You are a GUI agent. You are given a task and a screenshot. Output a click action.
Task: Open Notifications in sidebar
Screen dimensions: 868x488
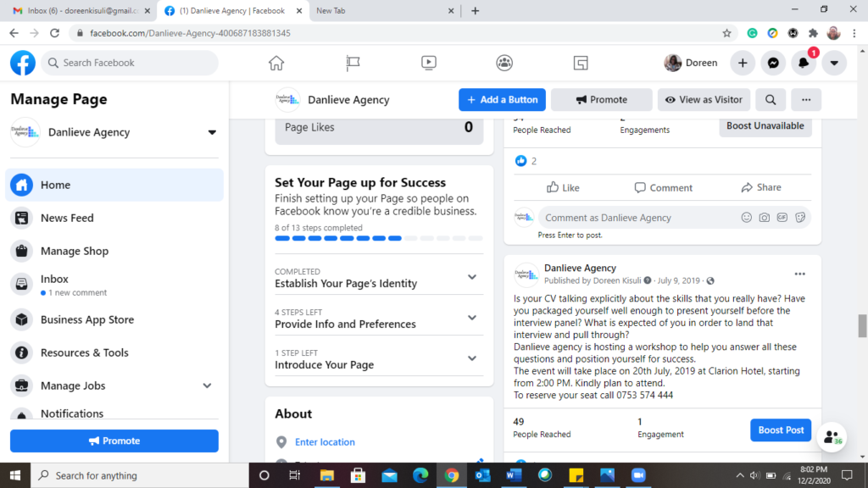(114, 413)
